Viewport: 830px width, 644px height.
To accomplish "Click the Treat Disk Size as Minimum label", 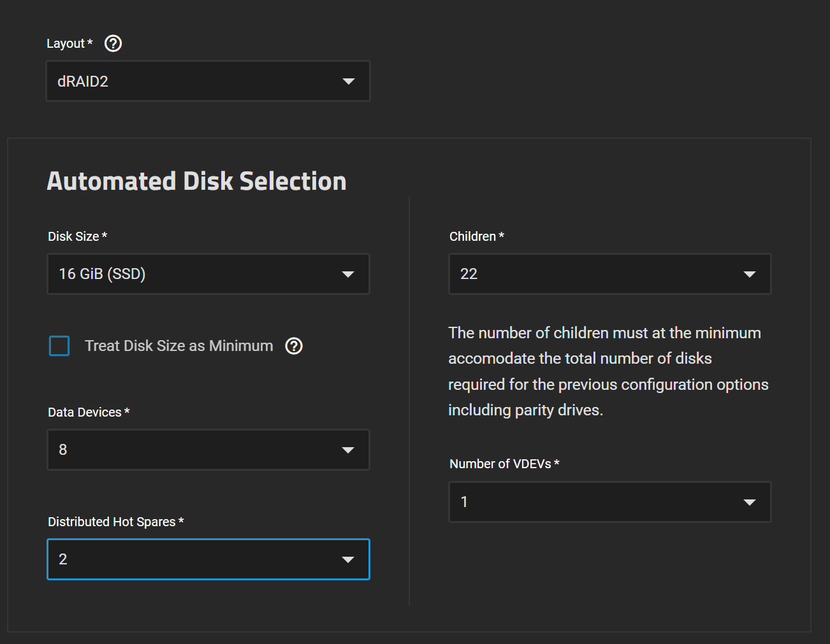I will coord(179,346).
